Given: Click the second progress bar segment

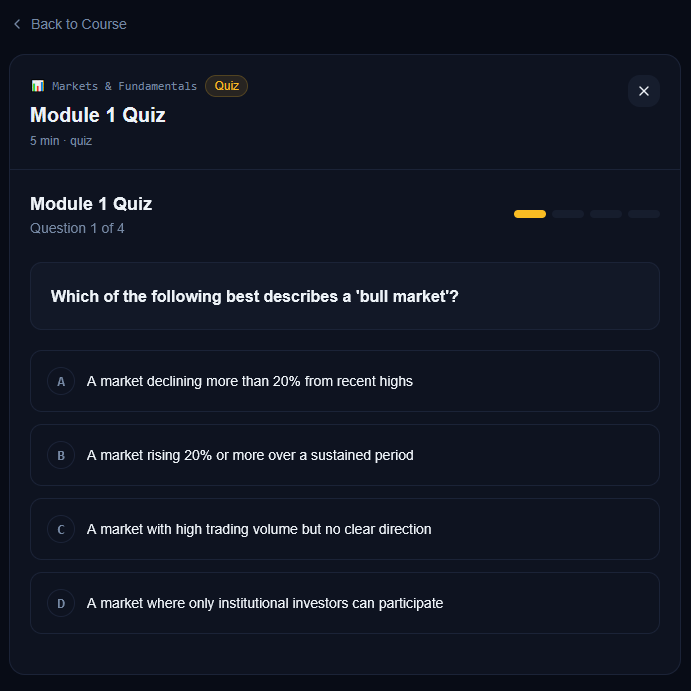Looking at the screenshot, I should (x=568, y=214).
